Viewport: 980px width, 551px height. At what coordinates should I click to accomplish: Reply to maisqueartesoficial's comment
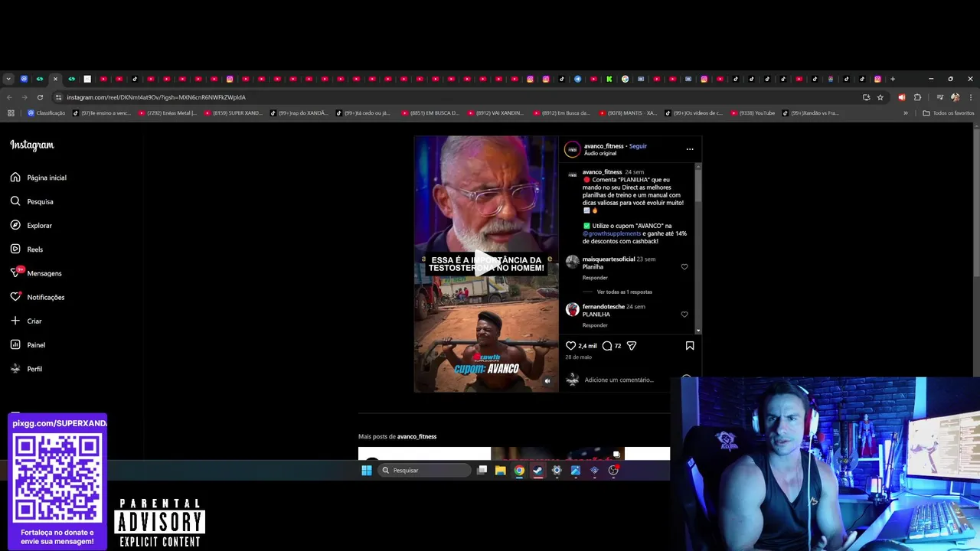point(595,278)
